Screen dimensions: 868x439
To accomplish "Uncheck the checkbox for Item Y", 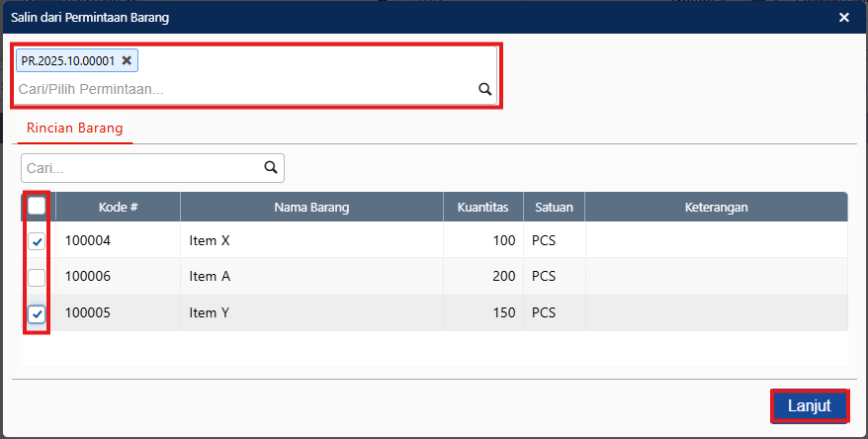I will tap(37, 313).
